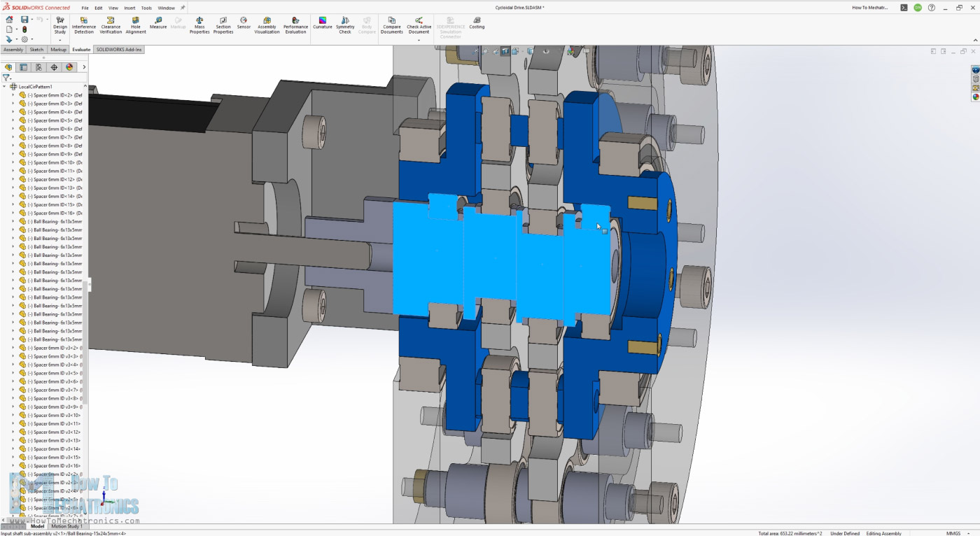Start Performance Evaluation

295,24
